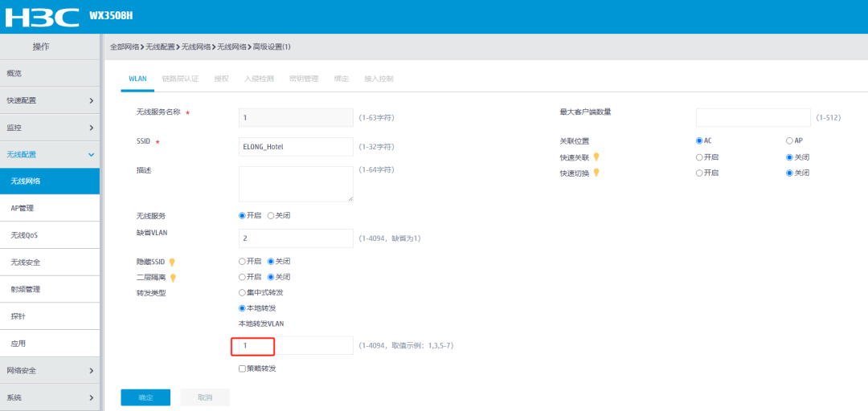Select 开启 for 隐藏SSID
Image resolution: width=868 pixels, height=411 pixels.
(243, 261)
